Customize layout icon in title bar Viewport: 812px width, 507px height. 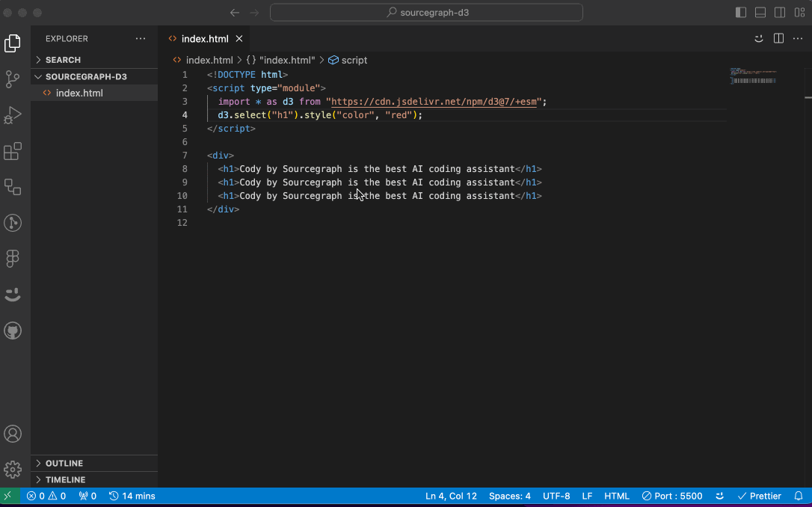click(x=799, y=13)
